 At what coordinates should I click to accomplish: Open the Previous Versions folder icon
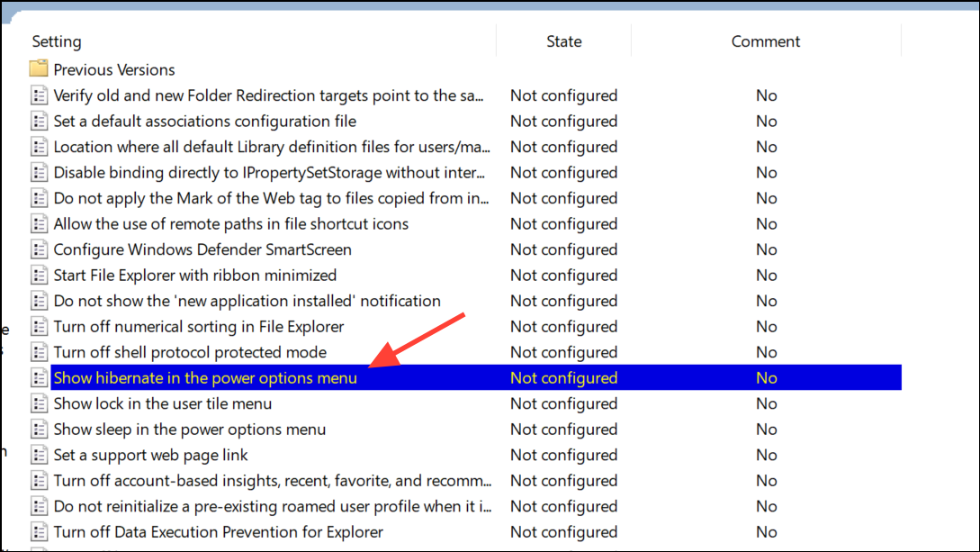click(x=39, y=68)
